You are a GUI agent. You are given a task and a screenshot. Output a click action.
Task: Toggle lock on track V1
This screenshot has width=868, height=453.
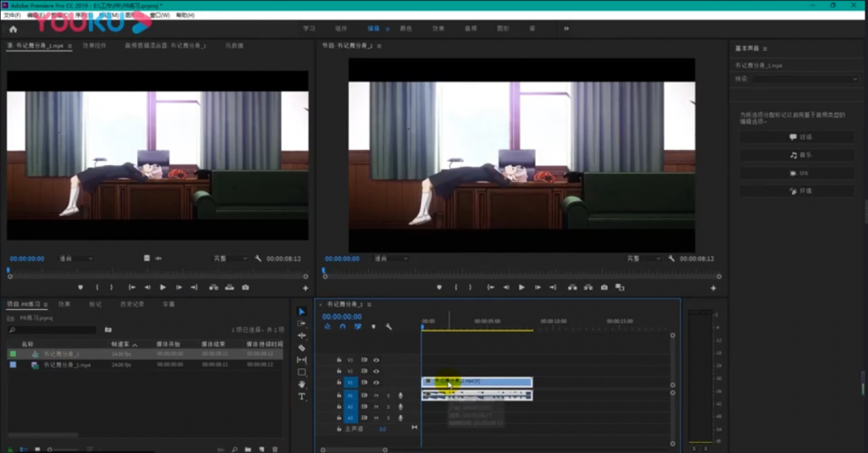pos(339,382)
